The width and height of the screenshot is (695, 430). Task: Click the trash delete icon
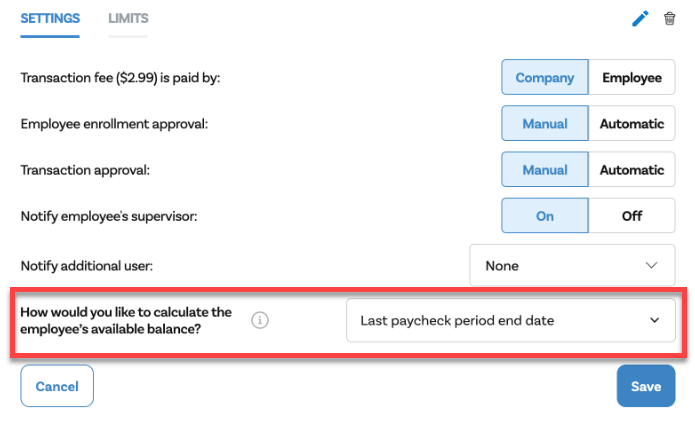[x=670, y=18]
